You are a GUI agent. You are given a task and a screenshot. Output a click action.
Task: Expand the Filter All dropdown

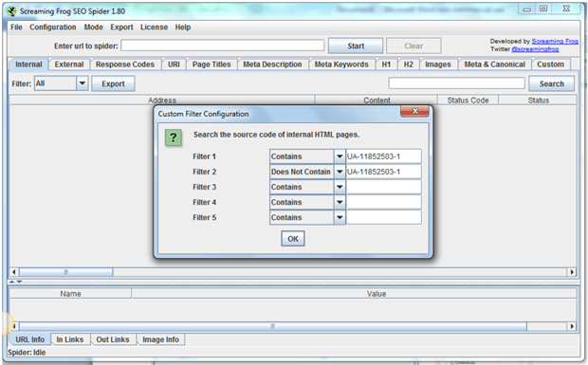(x=83, y=83)
